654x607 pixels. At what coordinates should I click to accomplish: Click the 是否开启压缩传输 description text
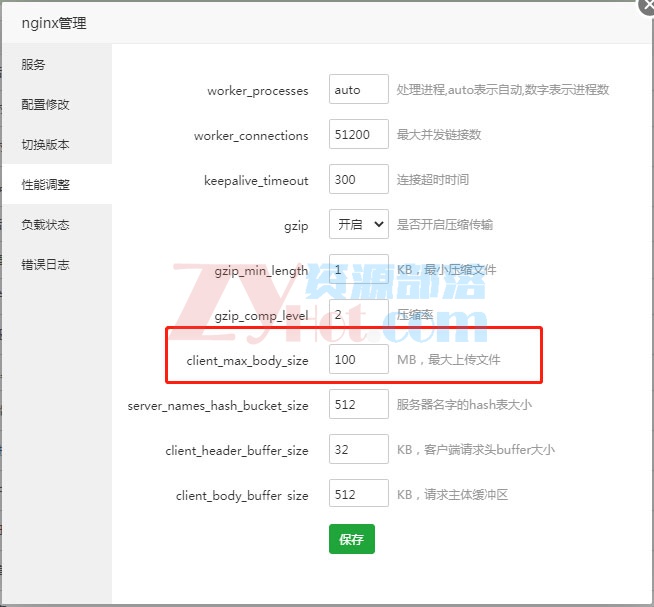[x=445, y=224]
